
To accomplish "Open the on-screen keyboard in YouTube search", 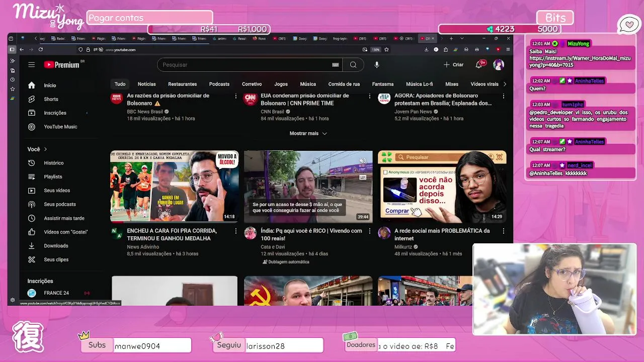I will point(335,64).
